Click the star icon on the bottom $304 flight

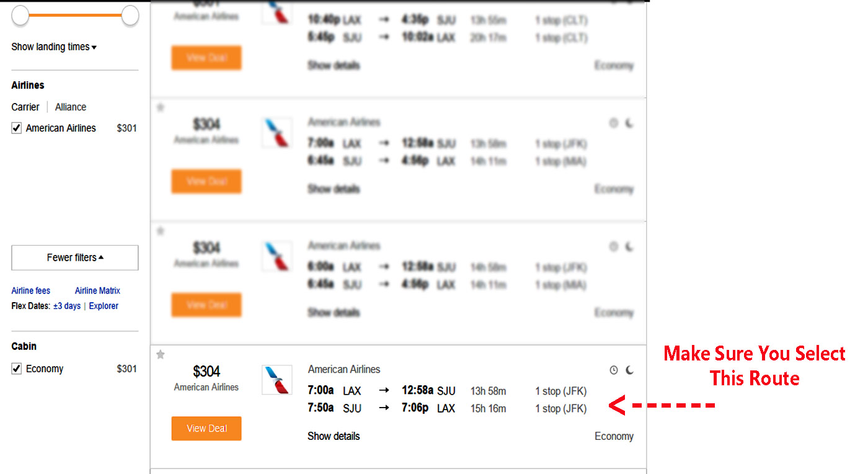tap(161, 355)
